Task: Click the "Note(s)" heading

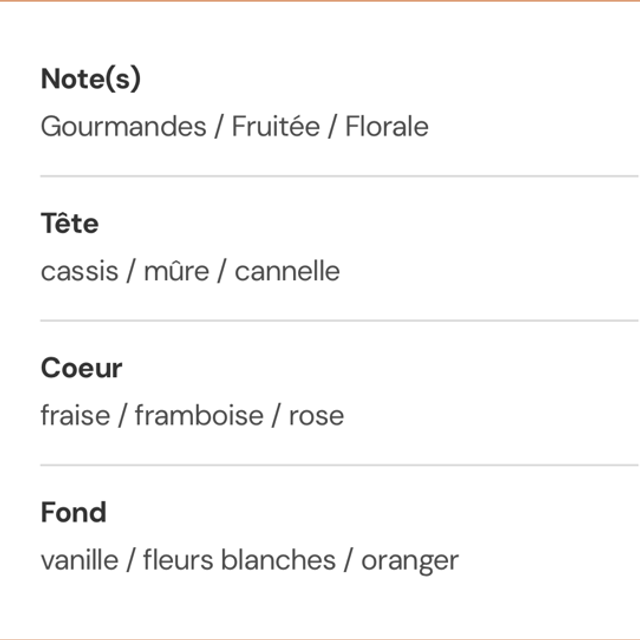Action: (91, 80)
